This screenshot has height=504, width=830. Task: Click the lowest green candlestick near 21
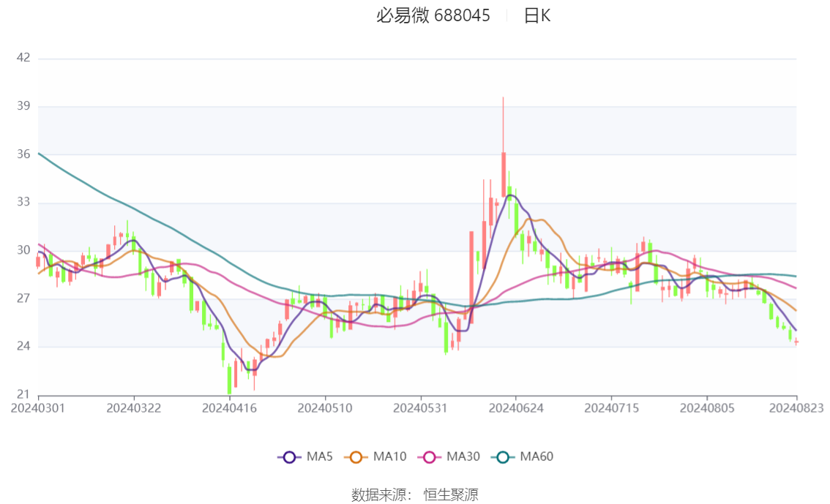229,380
